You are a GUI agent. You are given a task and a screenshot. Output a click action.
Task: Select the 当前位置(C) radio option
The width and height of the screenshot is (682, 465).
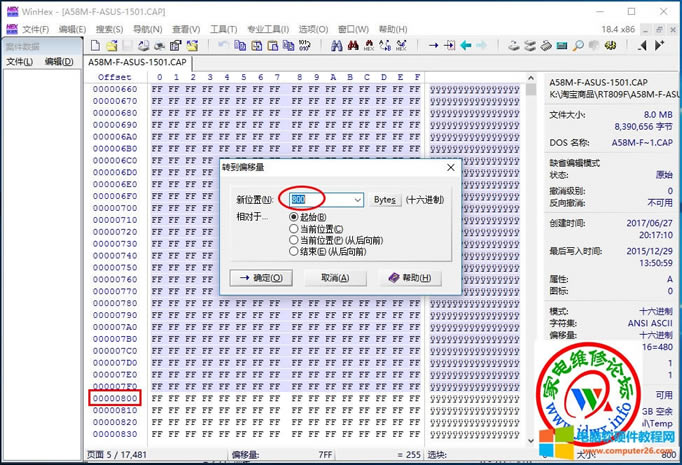[293, 228]
